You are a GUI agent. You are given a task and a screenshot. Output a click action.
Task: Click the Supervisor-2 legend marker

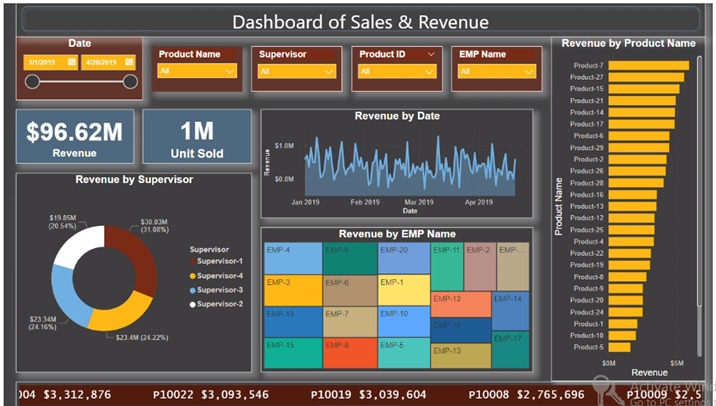(x=192, y=303)
